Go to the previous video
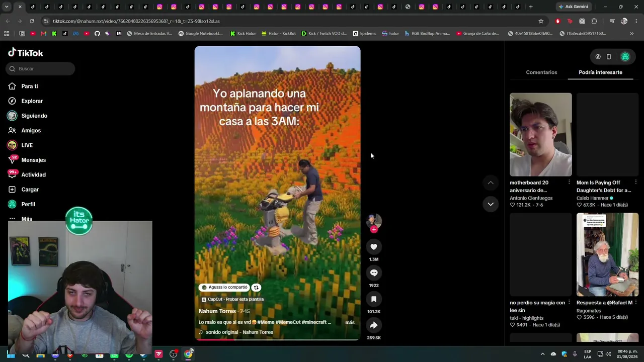This screenshot has height=362, width=644. pyautogui.click(x=491, y=183)
